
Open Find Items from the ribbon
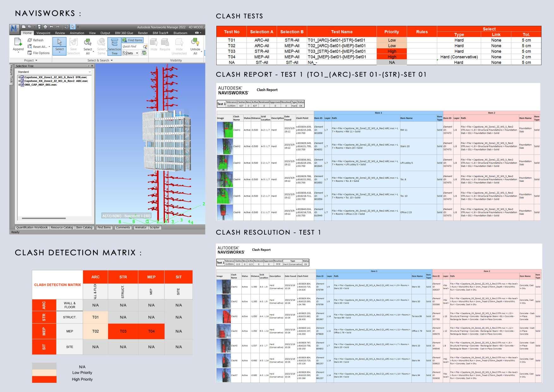(x=133, y=40)
